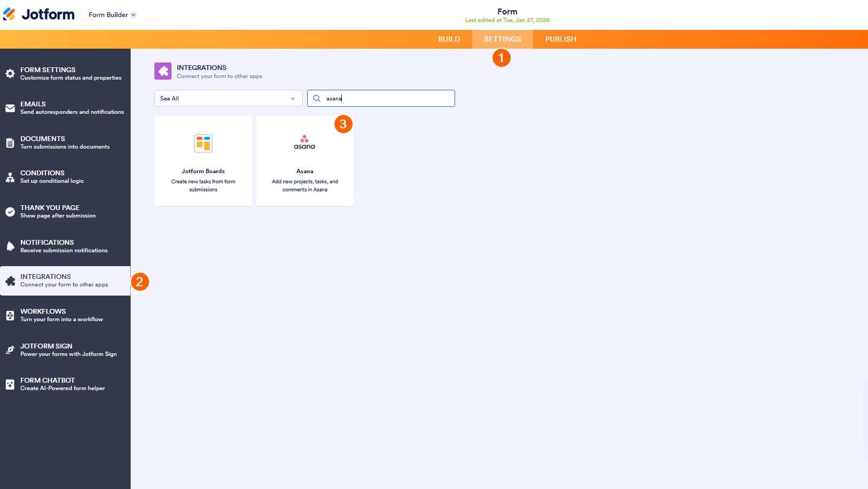Screen dimensions: 868x489
Task: Open the See All category dropdown
Action: (x=228, y=98)
